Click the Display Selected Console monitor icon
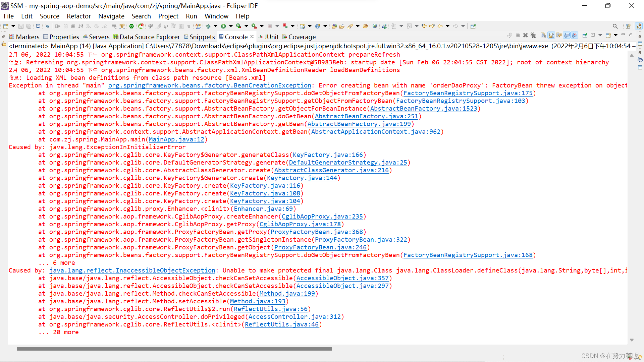Screen dimensions: 644x362 tap(593, 35)
